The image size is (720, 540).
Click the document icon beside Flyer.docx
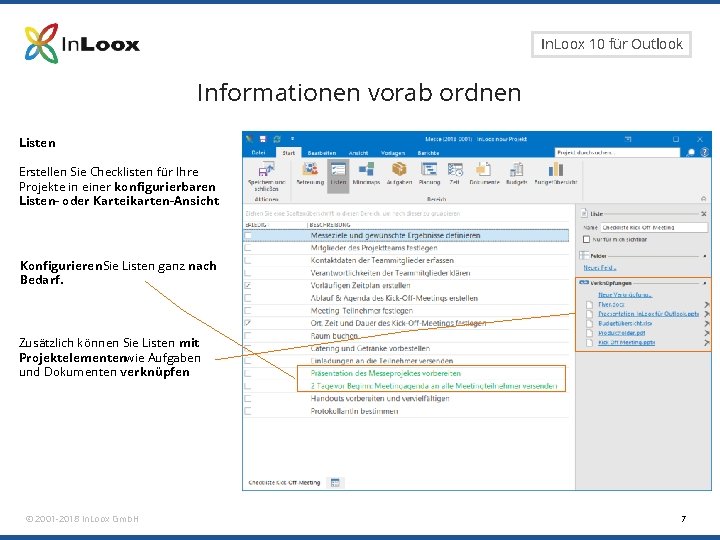point(590,304)
